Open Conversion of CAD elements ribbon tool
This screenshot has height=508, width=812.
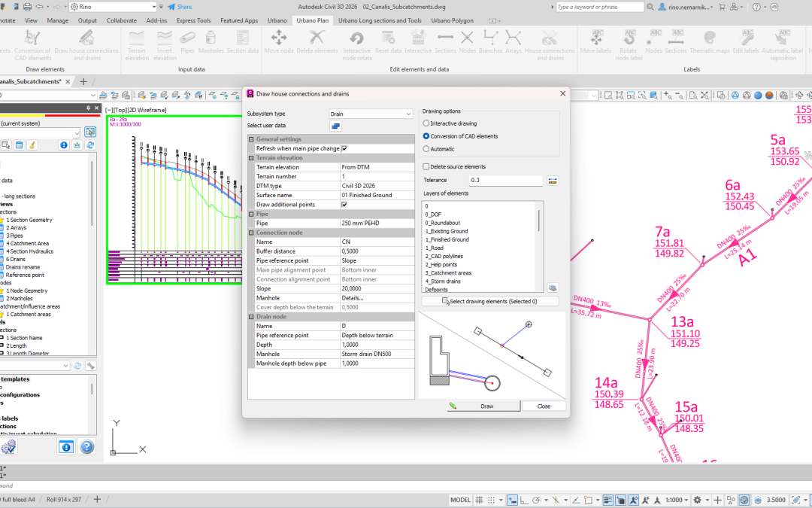pos(32,45)
